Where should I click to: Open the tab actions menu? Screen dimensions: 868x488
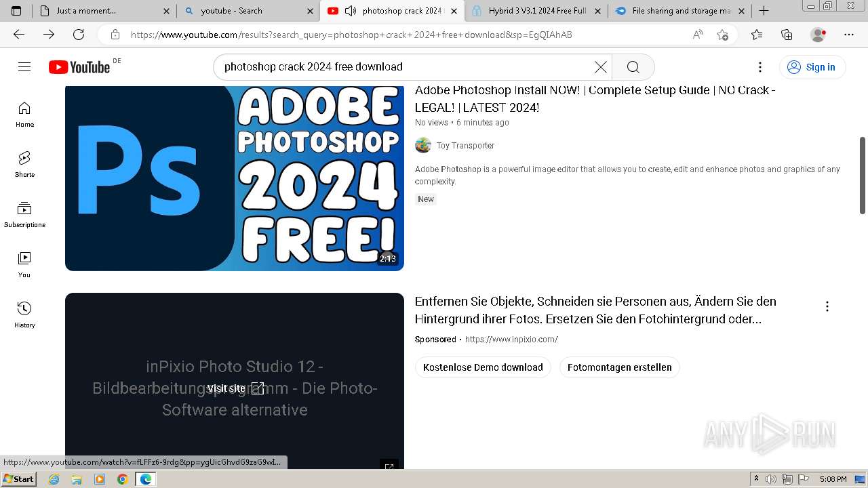click(16, 11)
